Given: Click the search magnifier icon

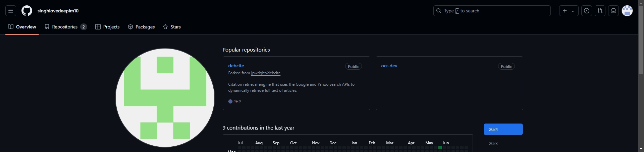Looking at the screenshot, I should tap(438, 11).
